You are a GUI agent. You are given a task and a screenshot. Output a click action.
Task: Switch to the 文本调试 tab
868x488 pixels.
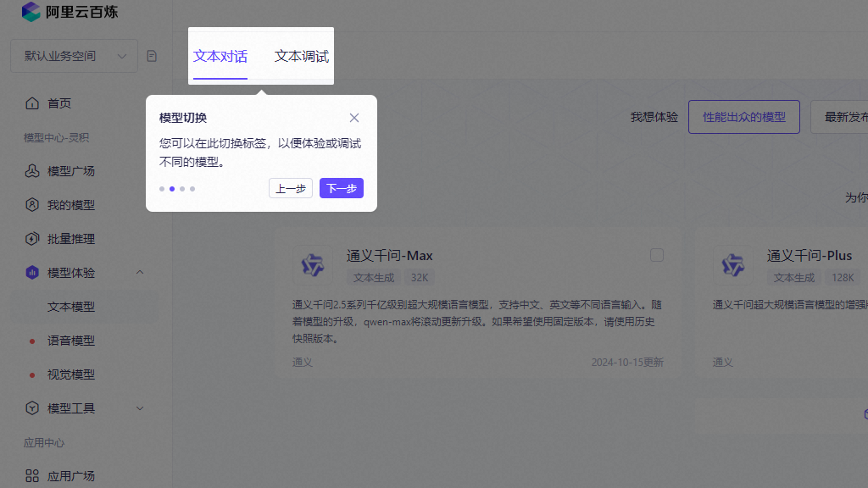point(302,57)
